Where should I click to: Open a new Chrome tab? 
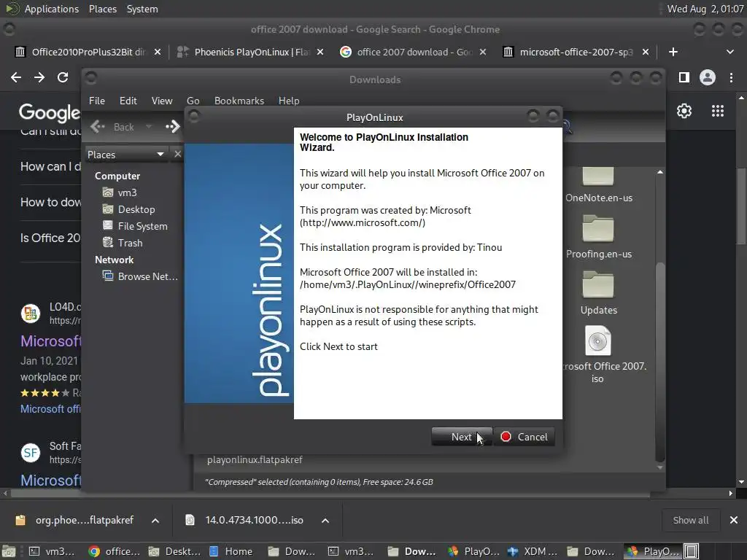[x=673, y=52]
